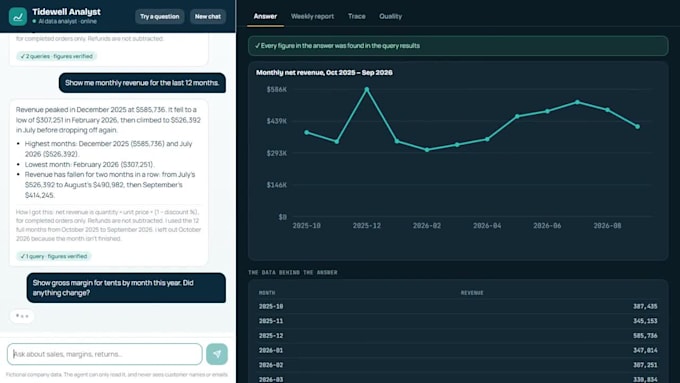680x383 pixels.
Task: Click the last data point of the chart line
Action: [x=638, y=127]
